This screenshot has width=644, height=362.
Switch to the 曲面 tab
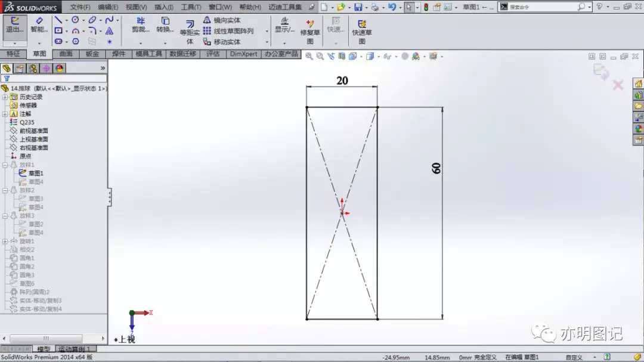point(66,54)
